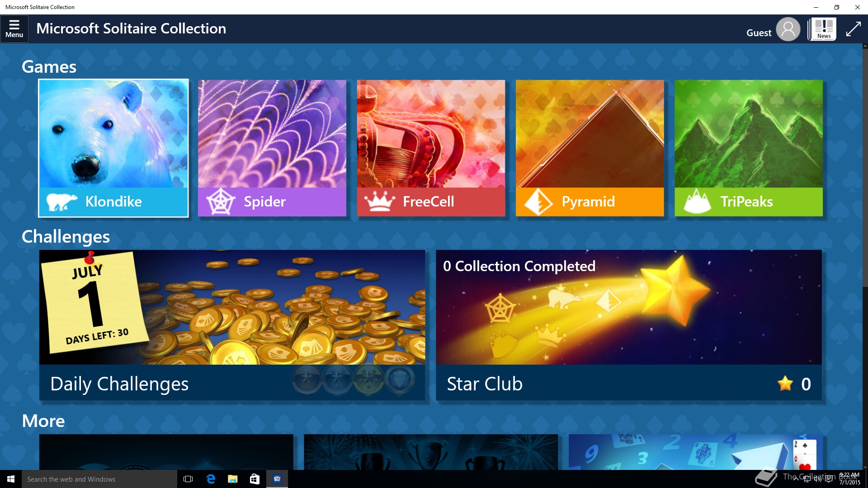Image resolution: width=868 pixels, height=488 pixels.
Task: Open the News icon
Action: pos(824,29)
